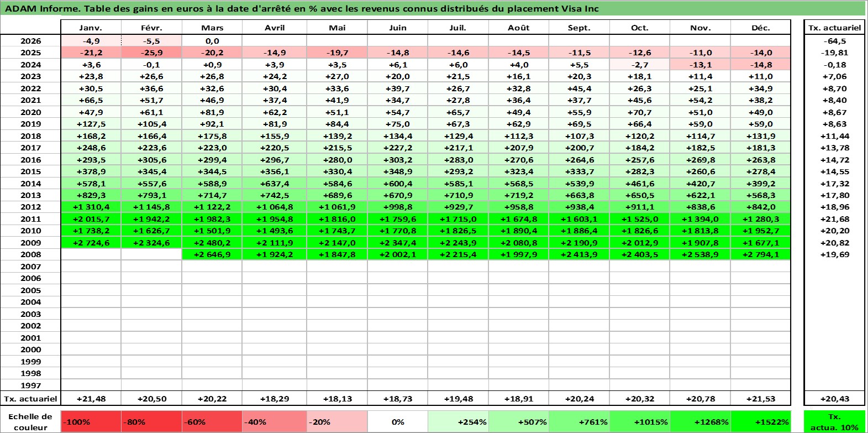Click the 'Mars' column header

212,28
